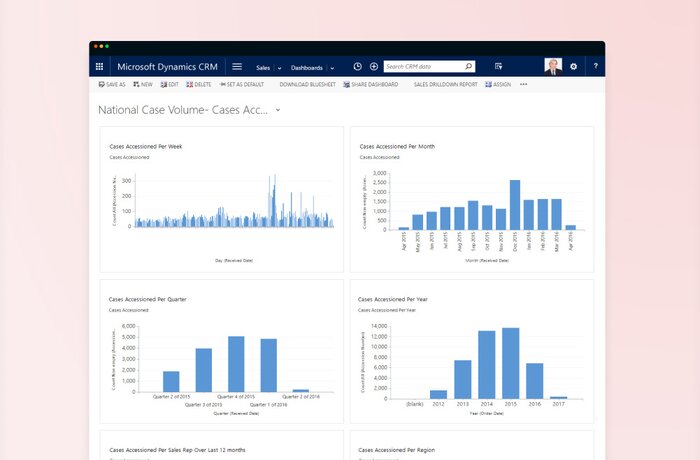
Task: Click the user profile photo
Action: [553, 67]
